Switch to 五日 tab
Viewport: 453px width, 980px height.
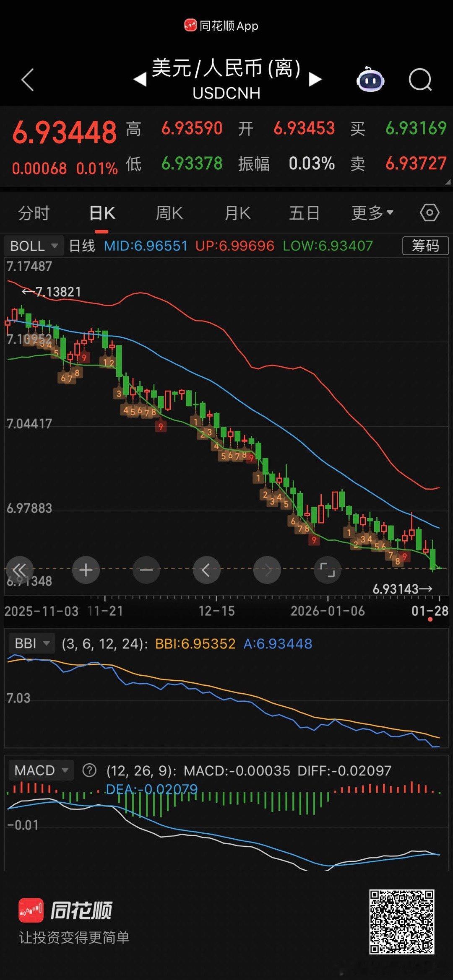pyautogui.click(x=305, y=213)
